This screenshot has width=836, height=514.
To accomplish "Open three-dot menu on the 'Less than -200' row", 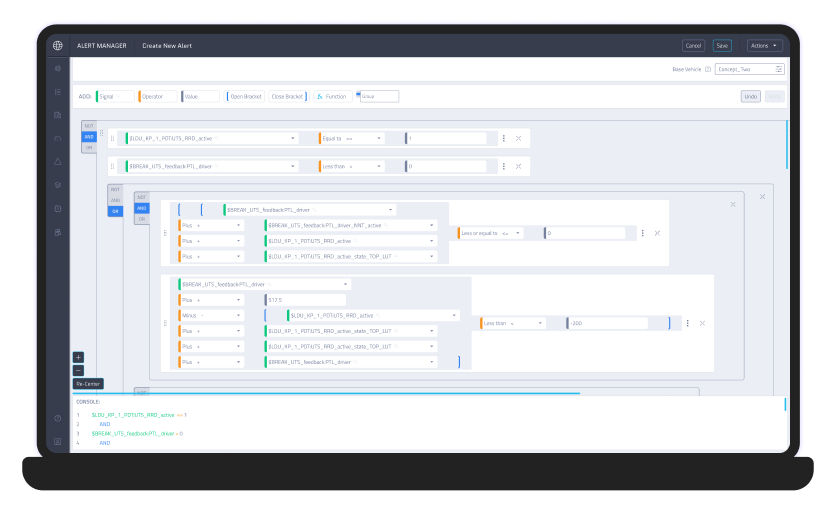I will click(x=687, y=323).
